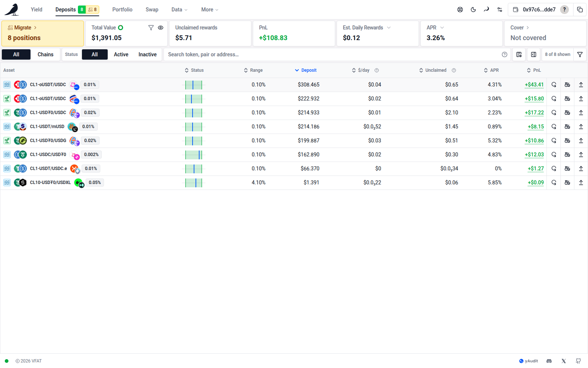
Task: Click Migrate 8 positions card
Action: (x=43, y=33)
